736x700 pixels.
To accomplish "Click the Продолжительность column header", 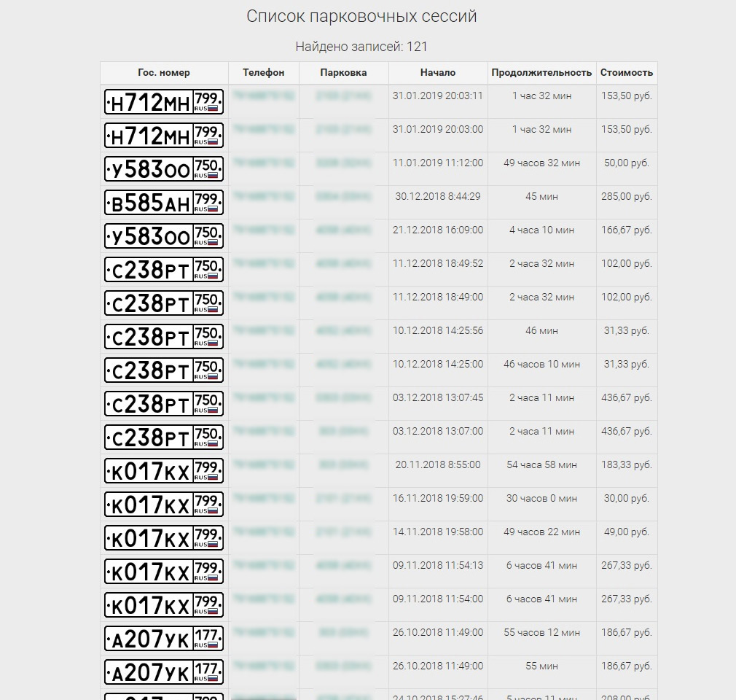I will (541, 73).
